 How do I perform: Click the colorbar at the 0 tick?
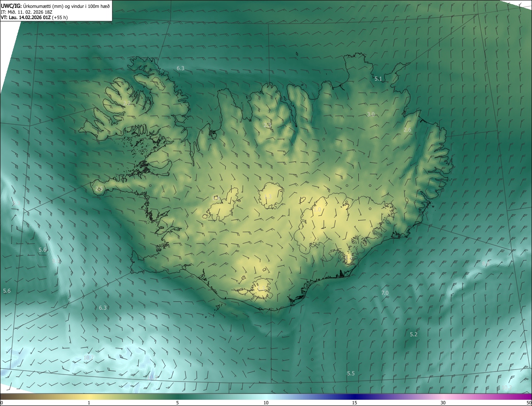point(2,397)
